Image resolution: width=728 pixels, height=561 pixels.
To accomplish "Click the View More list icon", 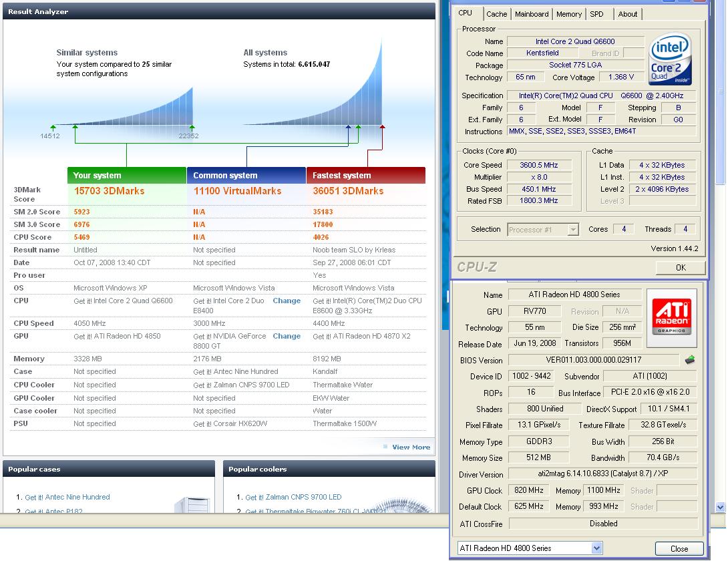I will pos(385,447).
